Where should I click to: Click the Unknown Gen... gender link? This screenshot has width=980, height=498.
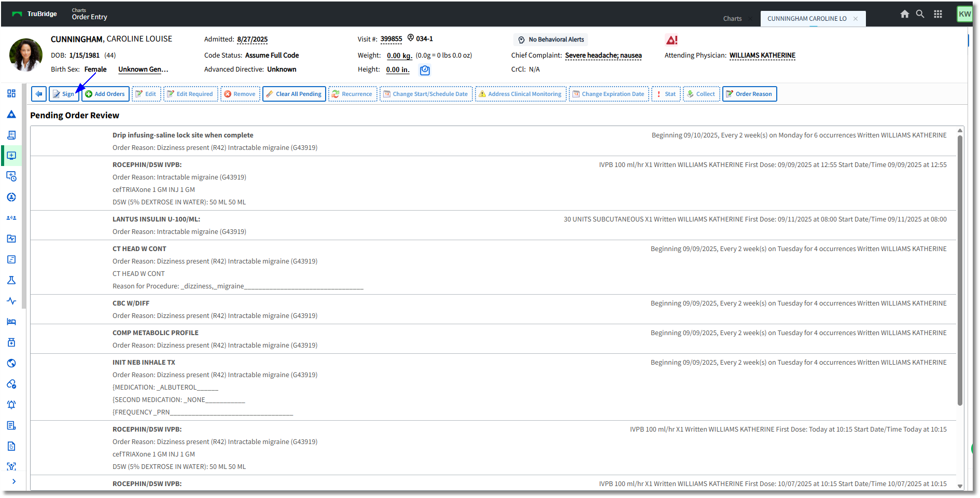coord(143,70)
